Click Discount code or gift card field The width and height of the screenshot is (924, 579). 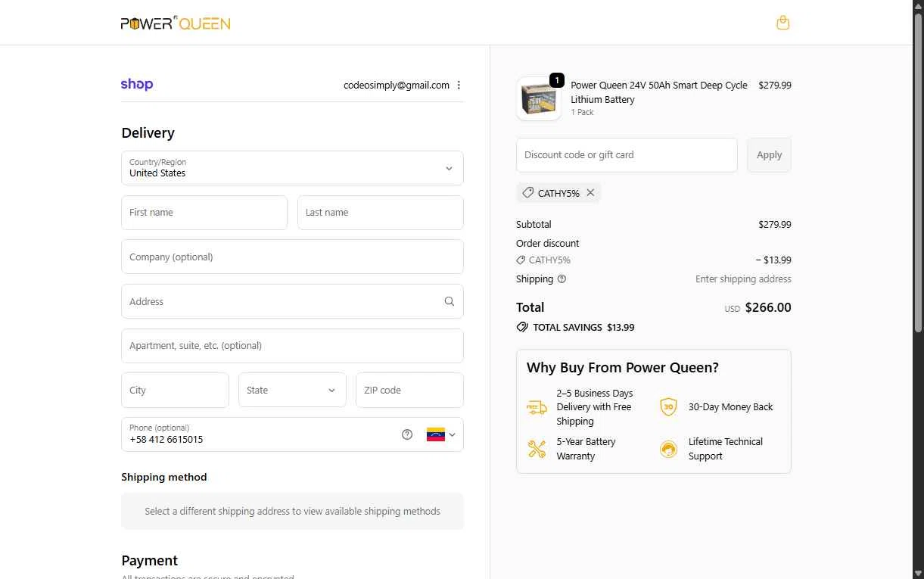[x=627, y=155]
